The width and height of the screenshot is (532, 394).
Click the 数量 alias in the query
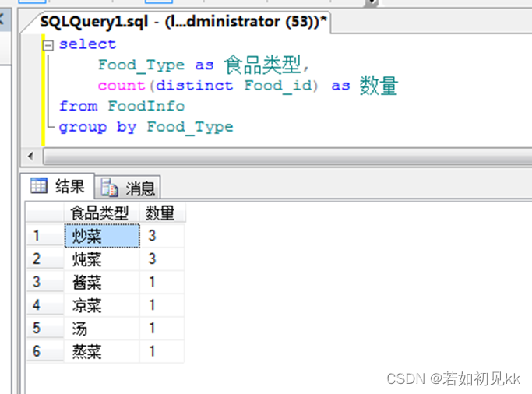point(379,86)
